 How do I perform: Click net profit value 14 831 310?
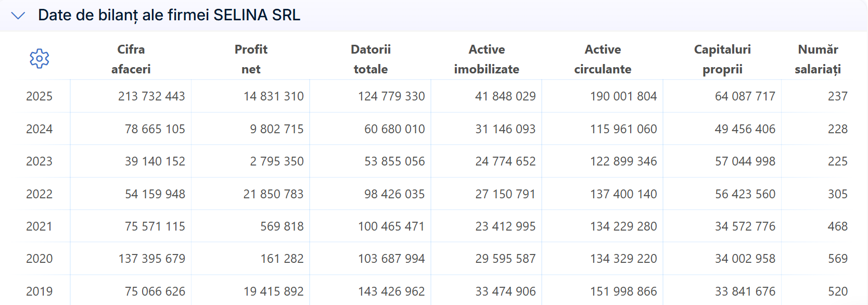[274, 96]
